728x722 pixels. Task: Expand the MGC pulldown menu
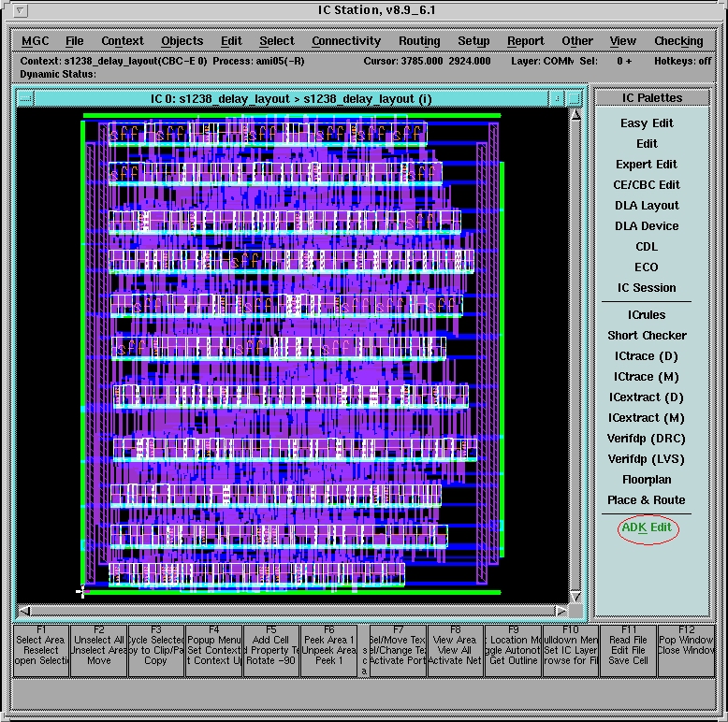[36, 41]
